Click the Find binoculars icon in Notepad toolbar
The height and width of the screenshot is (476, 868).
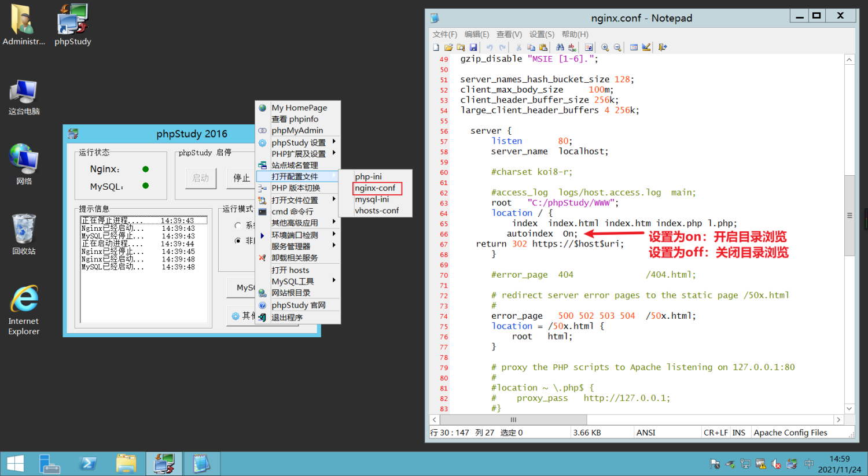coord(560,47)
